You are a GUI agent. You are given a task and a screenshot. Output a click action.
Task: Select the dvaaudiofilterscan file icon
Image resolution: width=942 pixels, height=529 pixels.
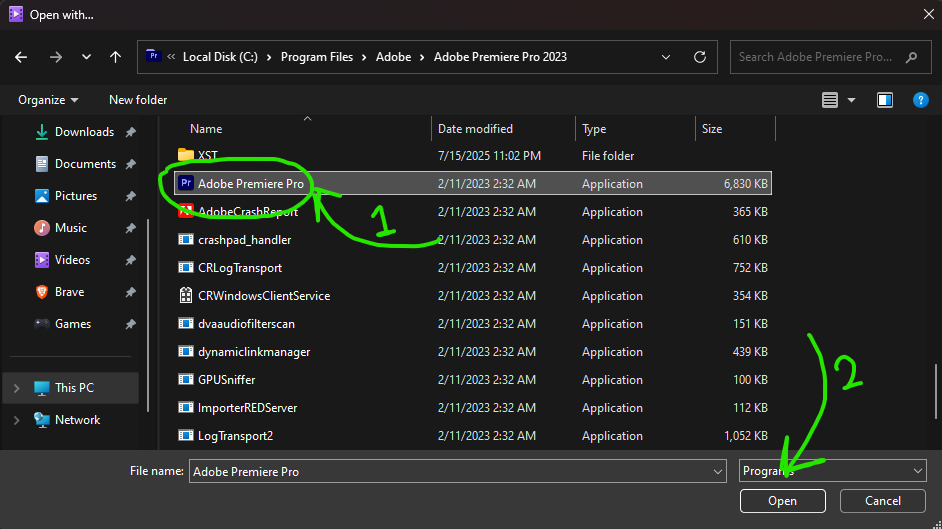[x=186, y=324]
